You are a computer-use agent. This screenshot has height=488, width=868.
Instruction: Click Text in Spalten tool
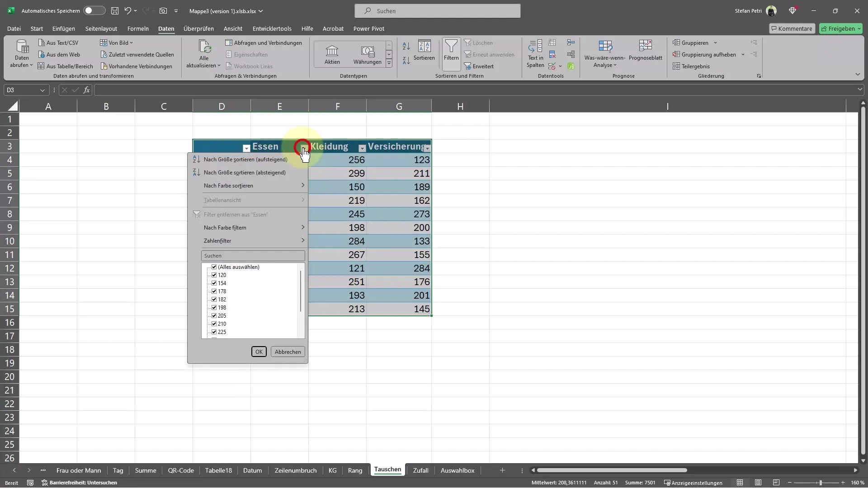[x=535, y=54]
